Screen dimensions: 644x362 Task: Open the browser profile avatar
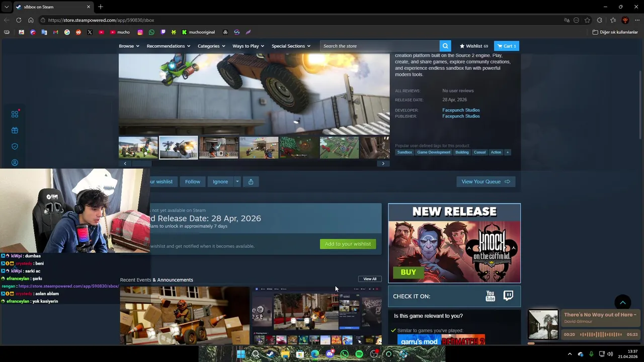pyautogui.click(x=625, y=20)
